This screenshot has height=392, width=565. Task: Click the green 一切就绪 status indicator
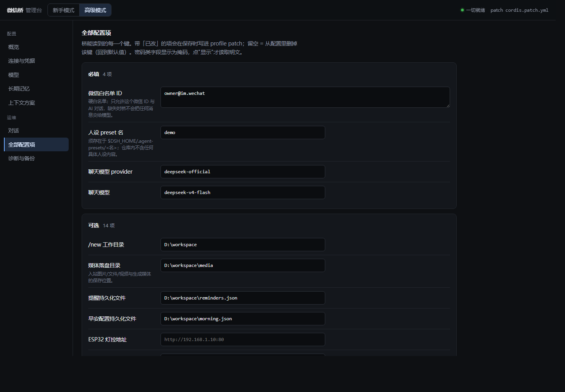pyautogui.click(x=473, y=10)
